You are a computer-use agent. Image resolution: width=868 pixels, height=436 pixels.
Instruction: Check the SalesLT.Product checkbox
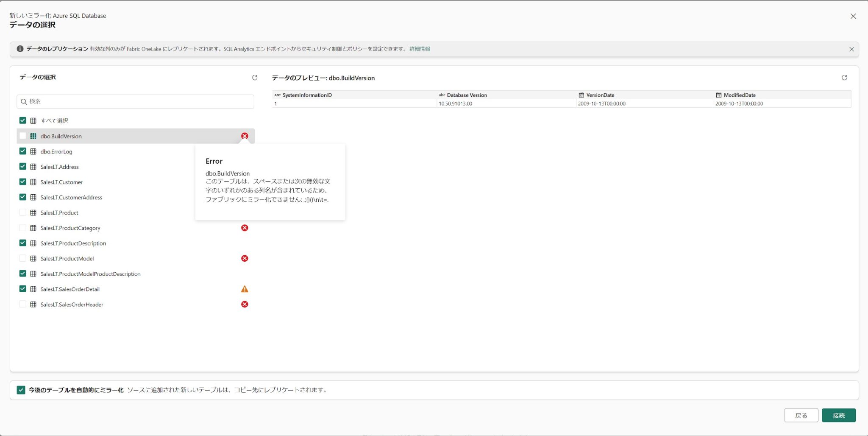tap(23, 212)
